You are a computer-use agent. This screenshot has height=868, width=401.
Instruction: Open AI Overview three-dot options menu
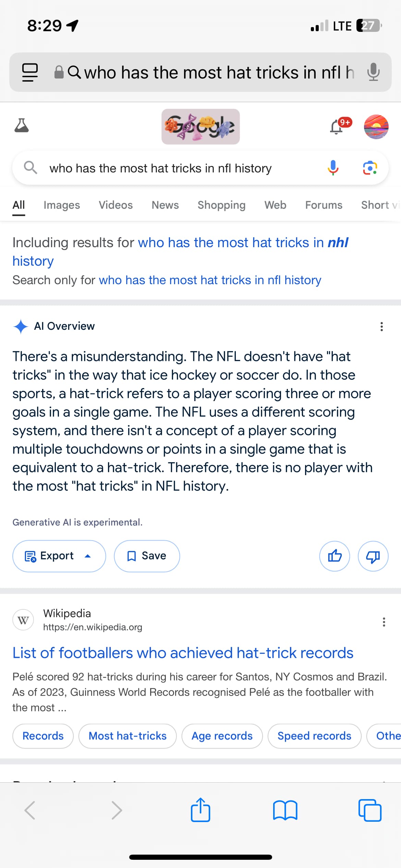click(381, 326)
